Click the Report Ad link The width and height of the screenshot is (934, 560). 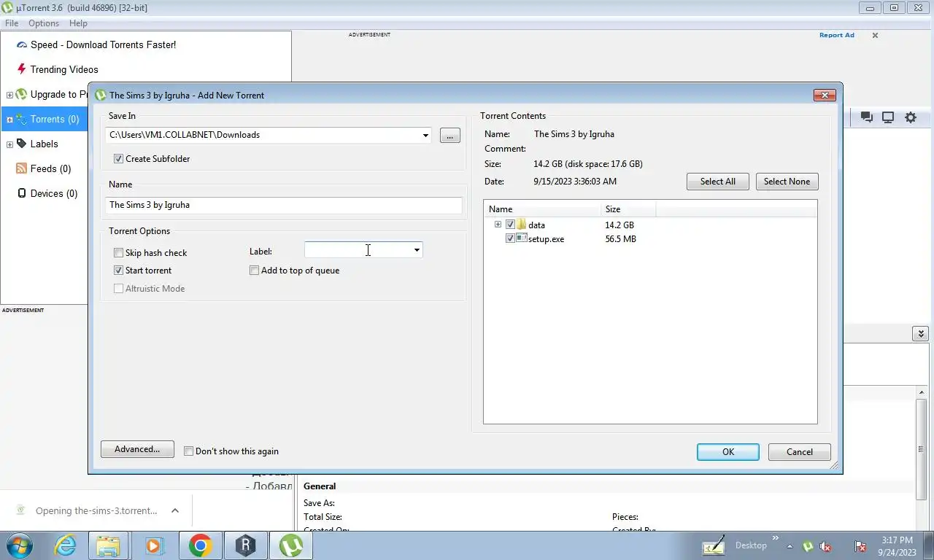tap(837, 35)
